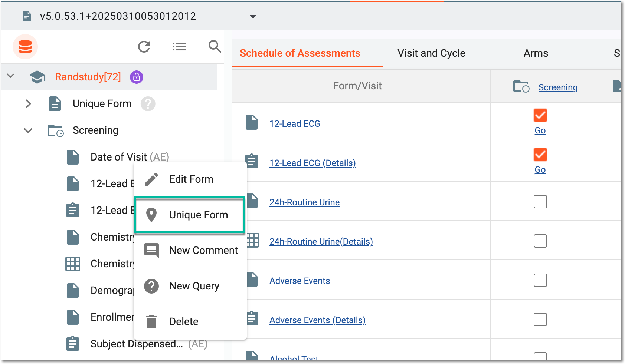The image size is (625, 364).
Task: Click the Unique Form document icon in tree
Action: [55, 104]
